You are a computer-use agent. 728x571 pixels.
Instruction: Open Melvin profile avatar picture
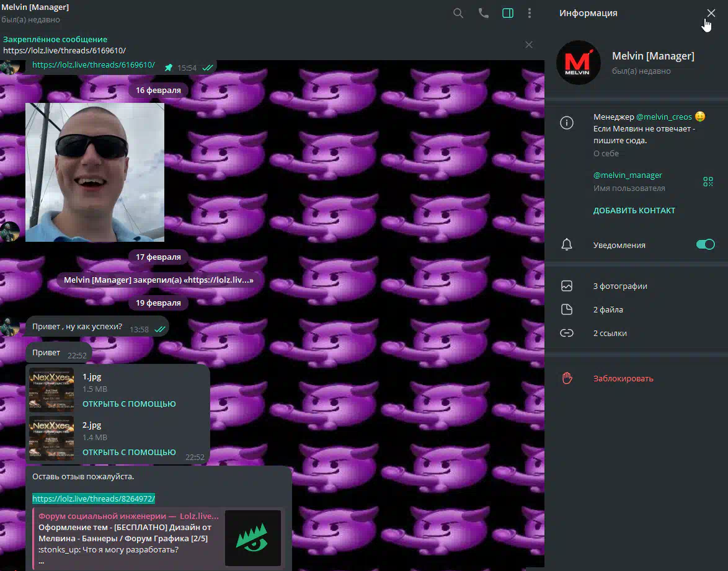pos(579,63)
